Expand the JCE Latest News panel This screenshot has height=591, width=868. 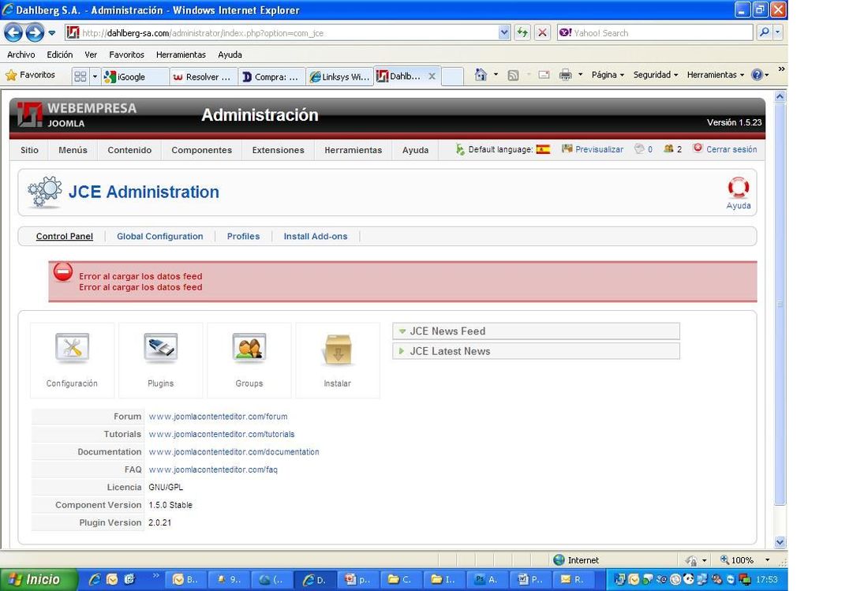pos(536,351)
